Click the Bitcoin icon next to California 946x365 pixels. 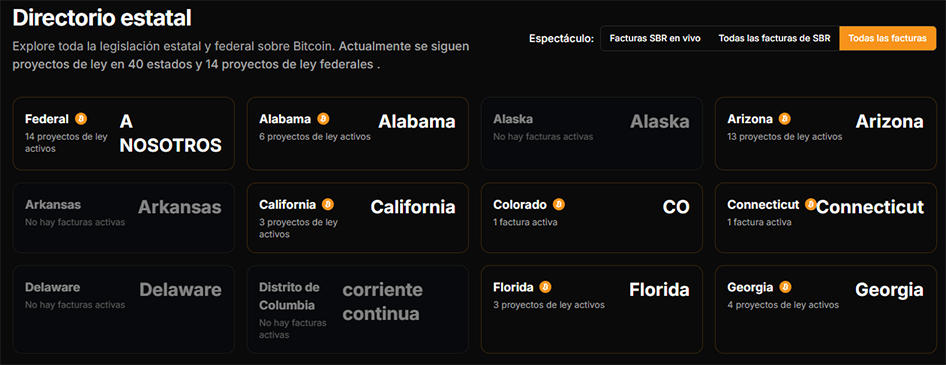point(328,205)
